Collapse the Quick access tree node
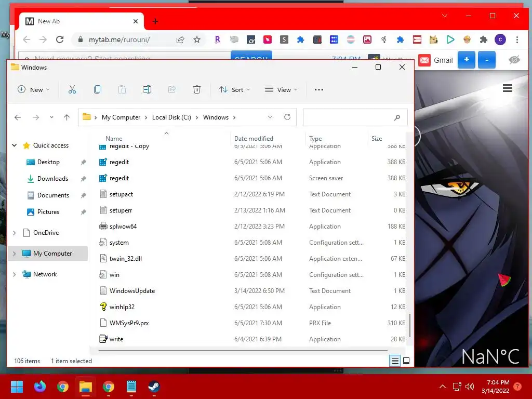This screenshot has height=399, width=532. pyautogui.click(x=14, y=145)
